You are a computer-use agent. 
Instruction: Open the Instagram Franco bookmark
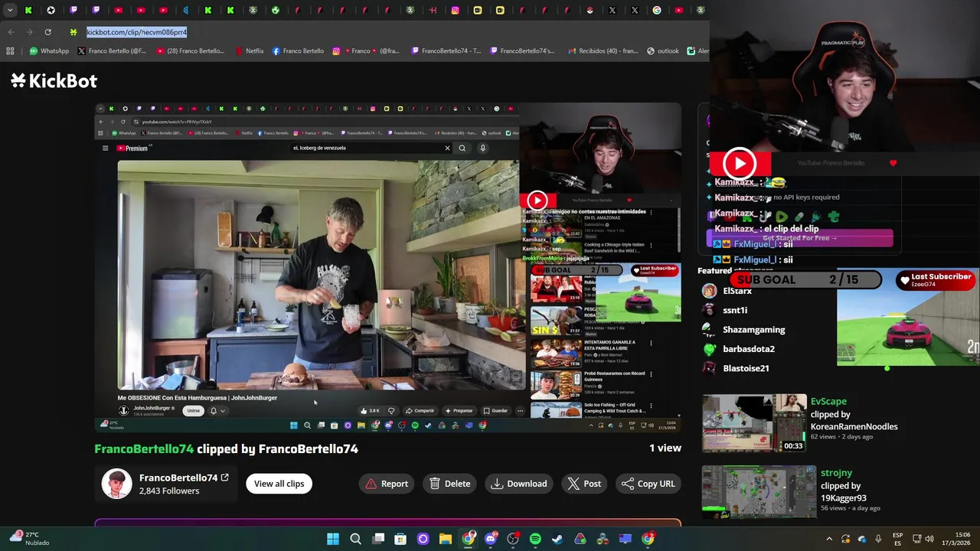[x=365, y=51]
